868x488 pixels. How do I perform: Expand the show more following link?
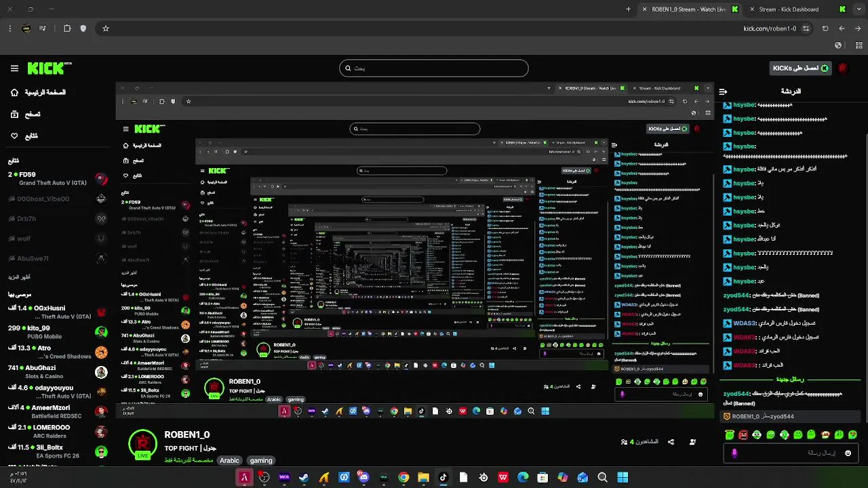click(x=19, y=277)
